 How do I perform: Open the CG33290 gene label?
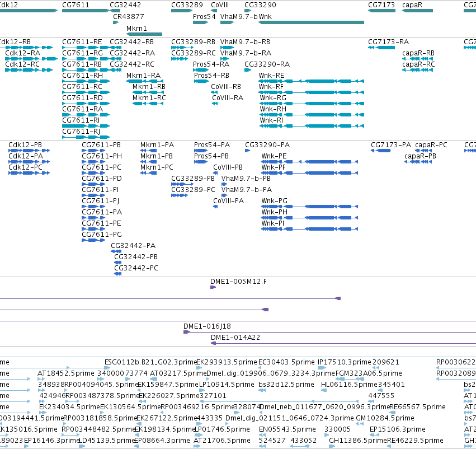[260, 5]
